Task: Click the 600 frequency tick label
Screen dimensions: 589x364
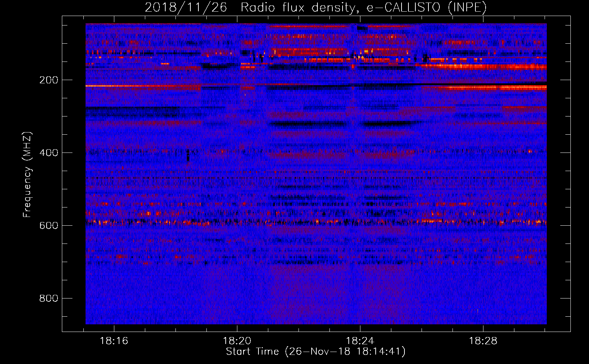Action: 48,226
